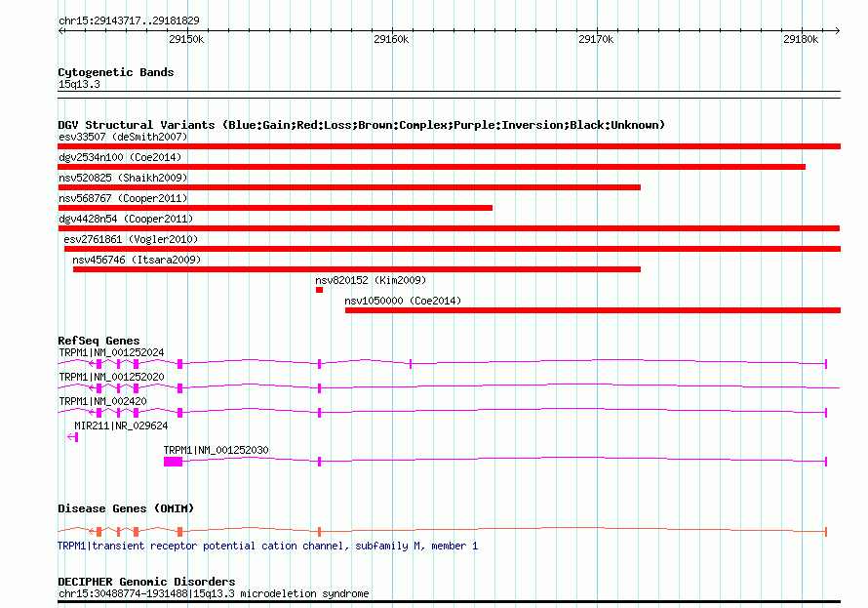Click the dgv4428n54 (Cooper2011) label
Image resolution: width=868 pixels, height=608 pixels.
126,219
